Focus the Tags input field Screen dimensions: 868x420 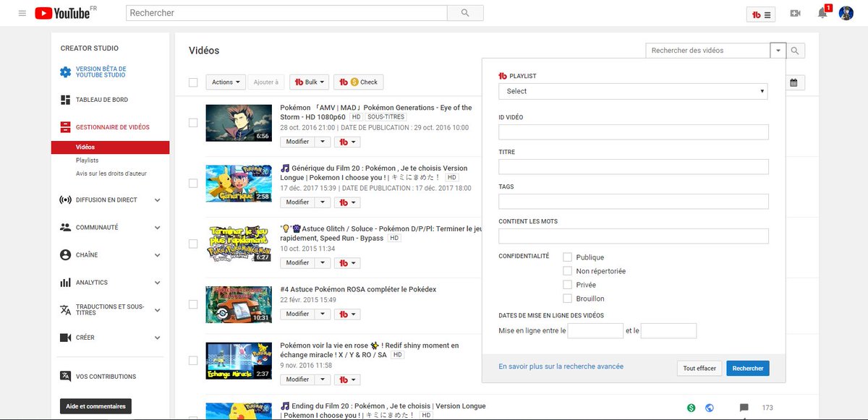(634, 202)
